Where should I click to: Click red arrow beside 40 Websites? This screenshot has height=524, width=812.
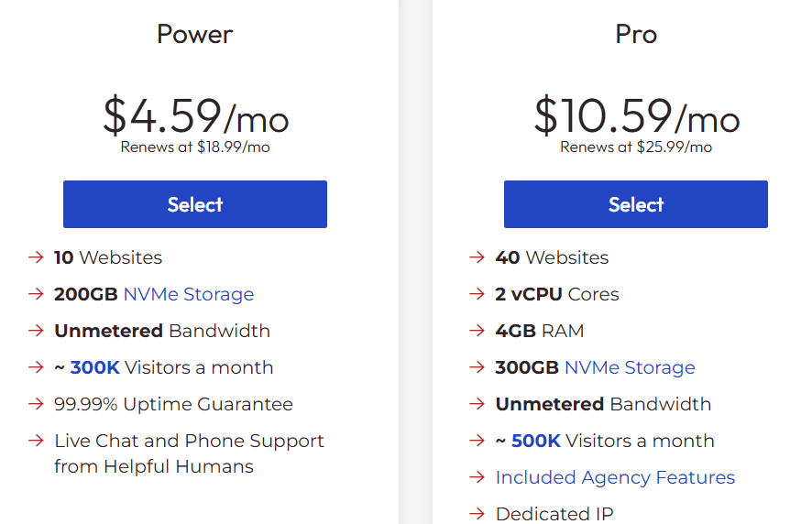click(x=477, y=257)
